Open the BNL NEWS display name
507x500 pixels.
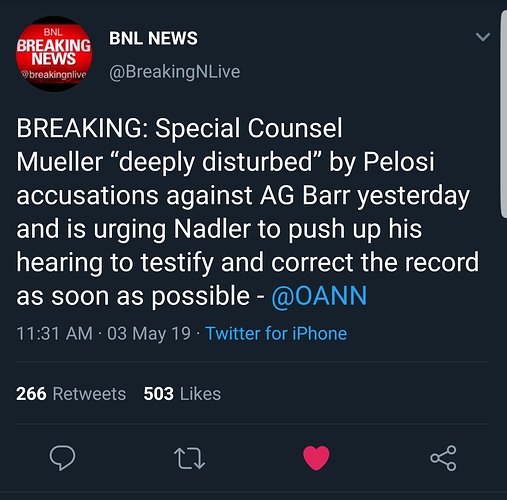[153, 38]
